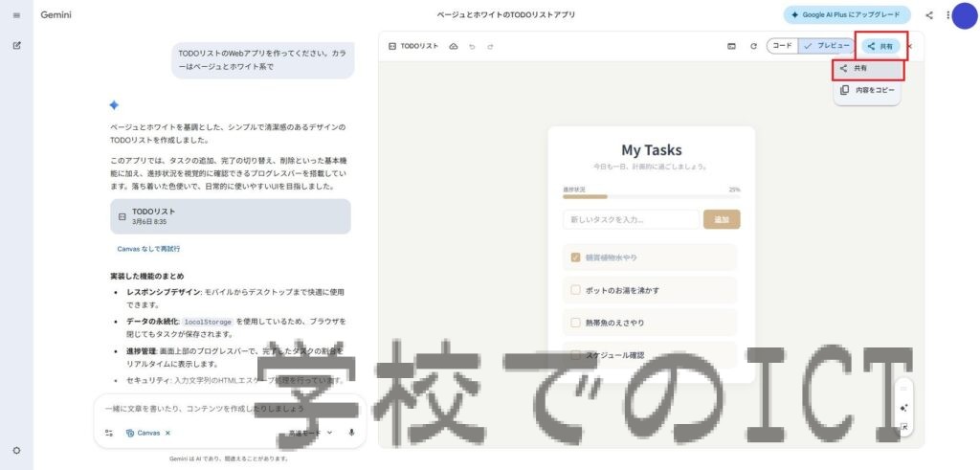Viewport: 980px width, 470px height.
Task: Click the microphone icon in the prompt box
Action: [351, 433]
